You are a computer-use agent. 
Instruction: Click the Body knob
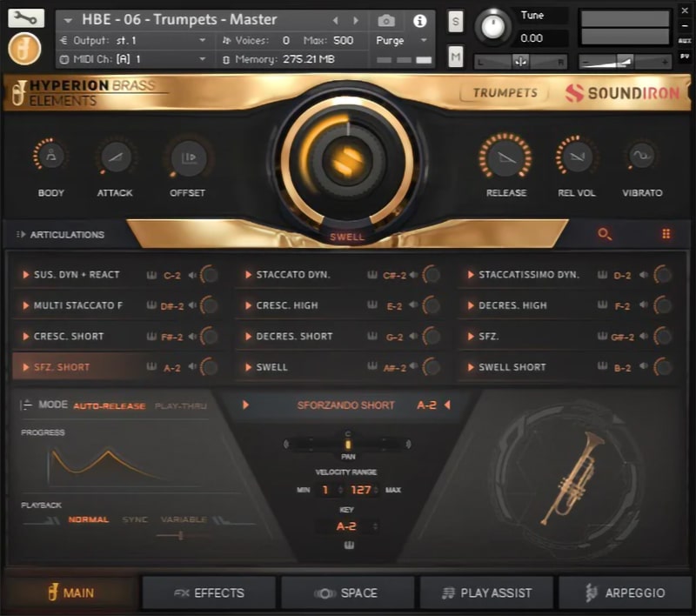(x=50, y=156)
